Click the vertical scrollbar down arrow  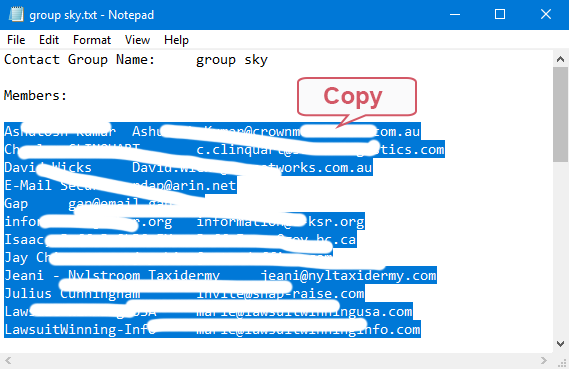(x=560, y=343)
